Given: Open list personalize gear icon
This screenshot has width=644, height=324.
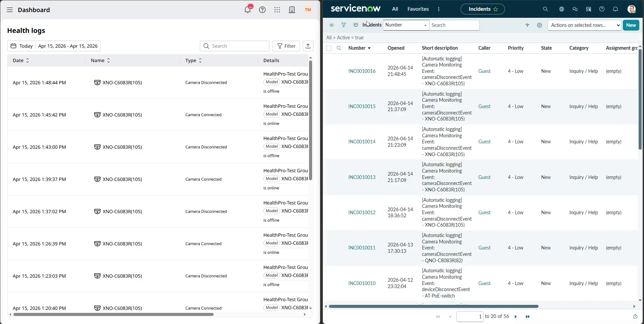Looking at the screenshot, I should [x=540, y=25].
